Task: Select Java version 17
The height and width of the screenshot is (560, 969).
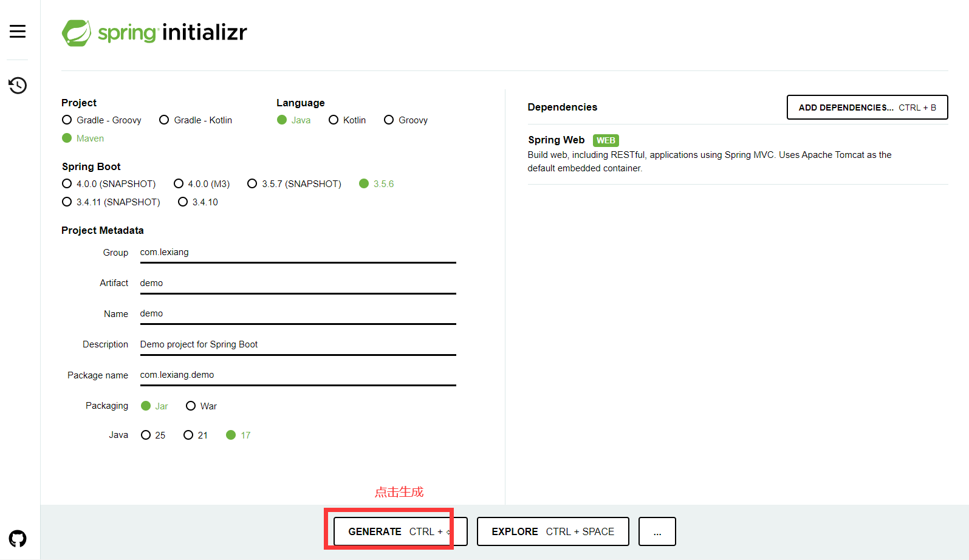Action: coord(238,435)
